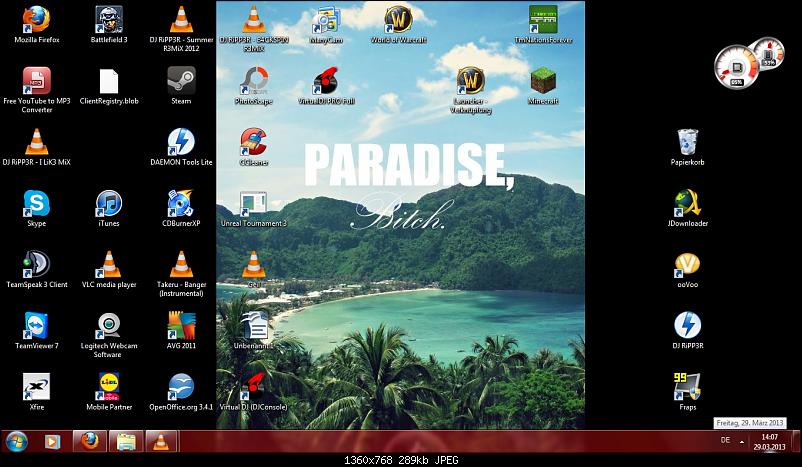This screenshot has width=802, height=467.
Task: Switch to VLC in the taskbar
Action: [x=161, y=441]
